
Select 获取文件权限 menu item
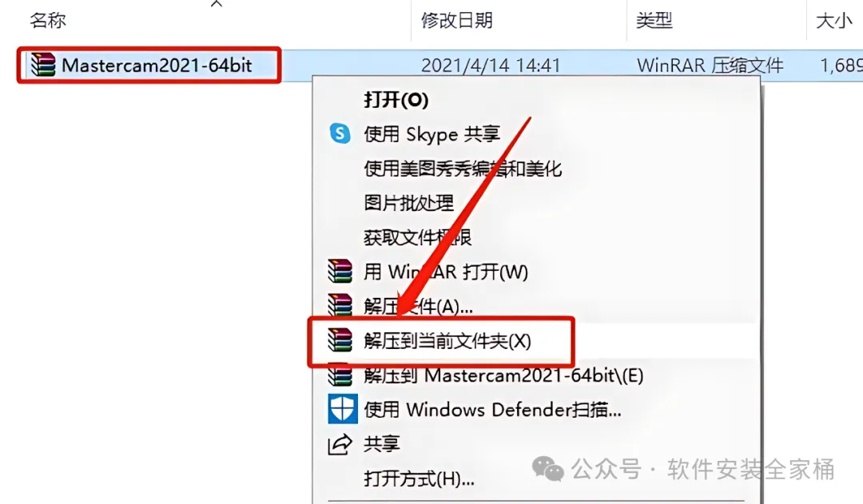417,237
